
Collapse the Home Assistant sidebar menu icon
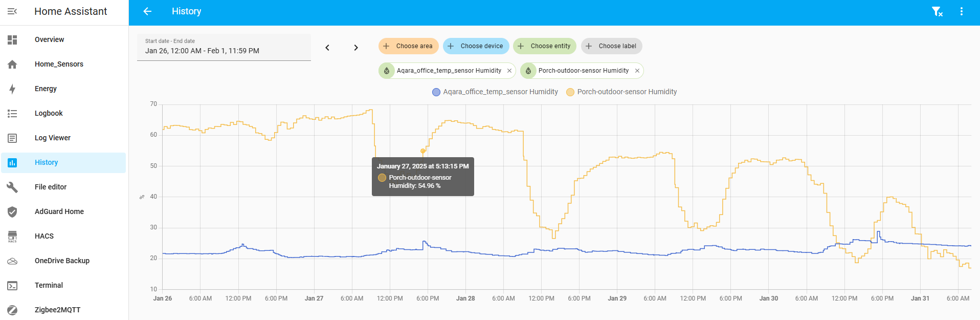pos(12,11)
